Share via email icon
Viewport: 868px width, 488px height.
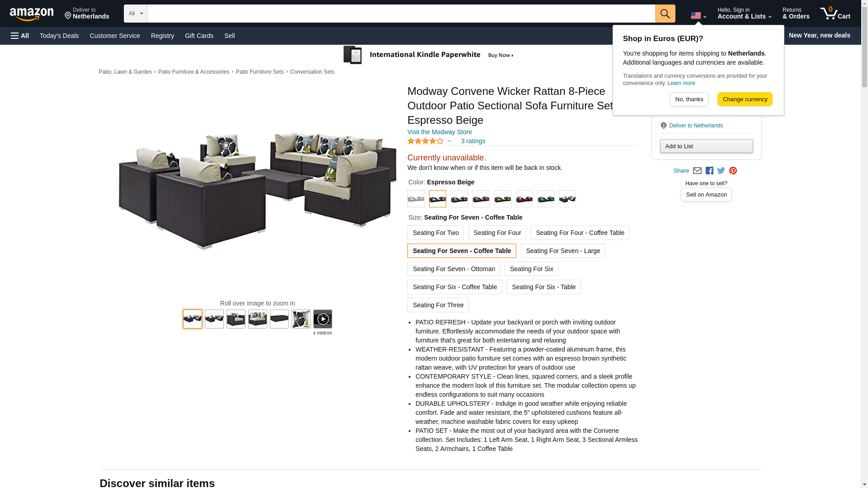click(x=697, y=171)
